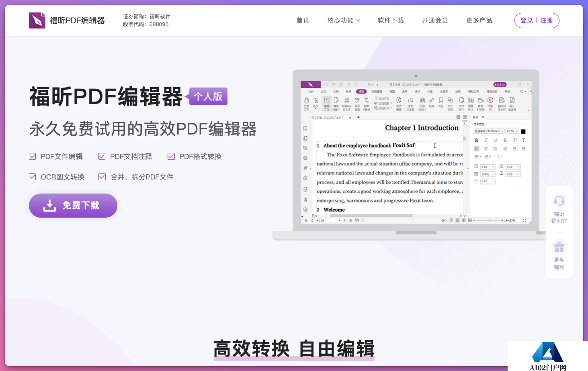Click the black text color swatch
588x371 pixels.
pyautogui.click(x=523, y=131)
